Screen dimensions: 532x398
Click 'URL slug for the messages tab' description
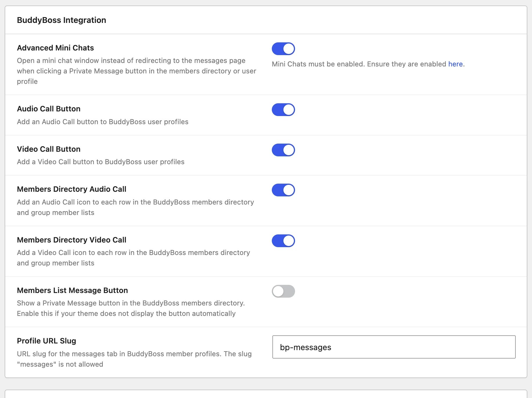[x=134, y=359]
